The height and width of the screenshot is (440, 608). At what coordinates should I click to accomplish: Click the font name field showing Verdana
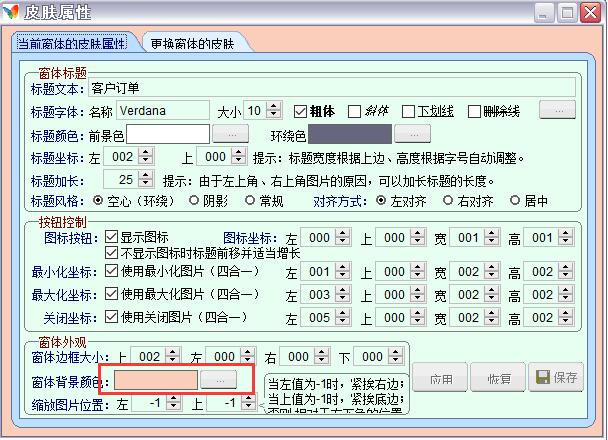point(163,109)
